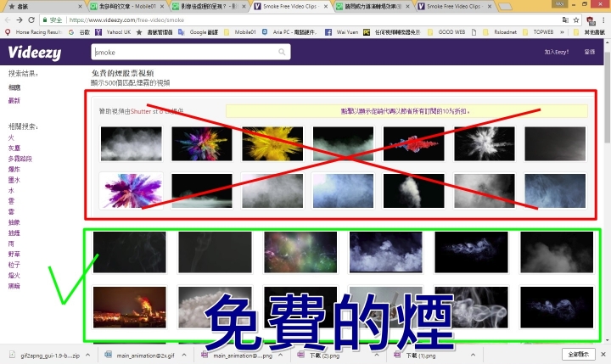Image resolution: width=611 pixels, height=364 pixels.
Task: Open the Mobile01 bookmark folder
Action: click(x=240, y=32)
